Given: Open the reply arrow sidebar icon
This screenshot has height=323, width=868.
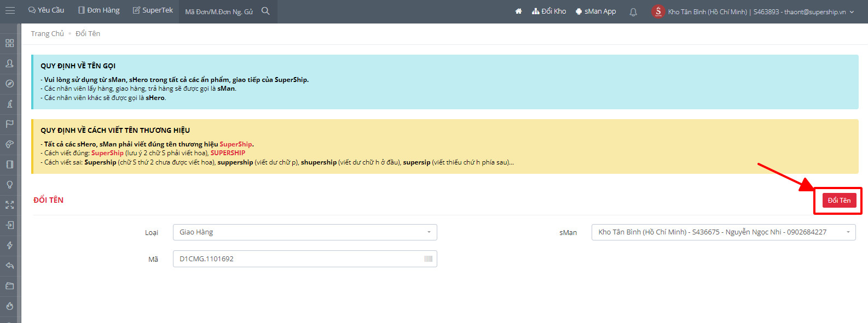Looking at the screenshot, I should 10,266.
